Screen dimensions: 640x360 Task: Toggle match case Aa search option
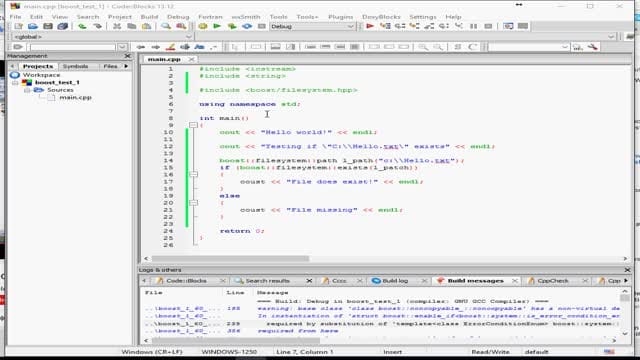(x=200, y=47)
